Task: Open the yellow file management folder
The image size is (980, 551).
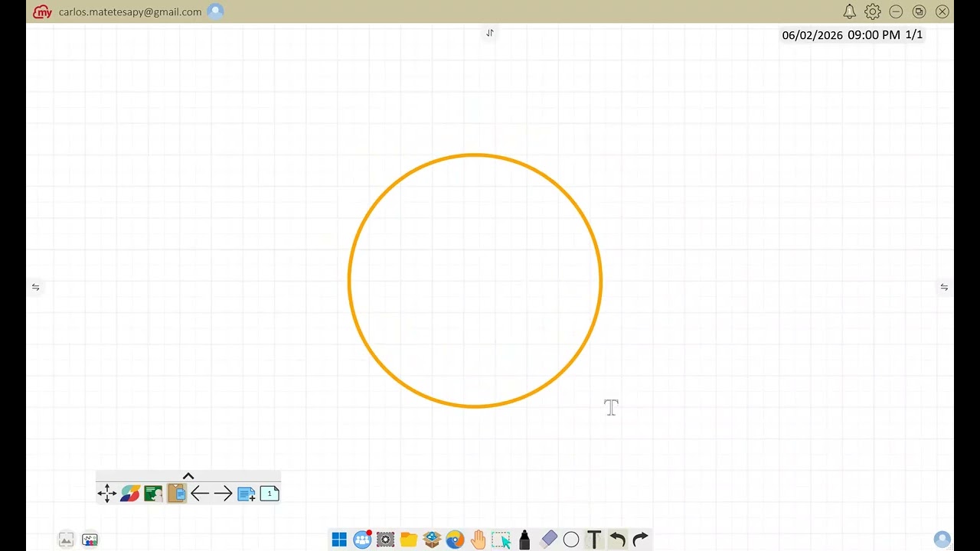Action: coord(409,540)
